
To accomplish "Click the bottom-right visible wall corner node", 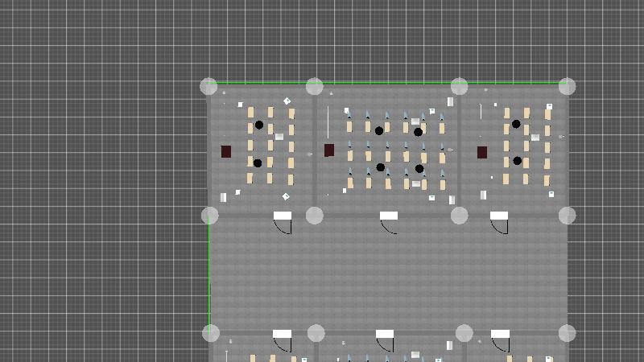I will pyautogui.click(x=567, y=333).
